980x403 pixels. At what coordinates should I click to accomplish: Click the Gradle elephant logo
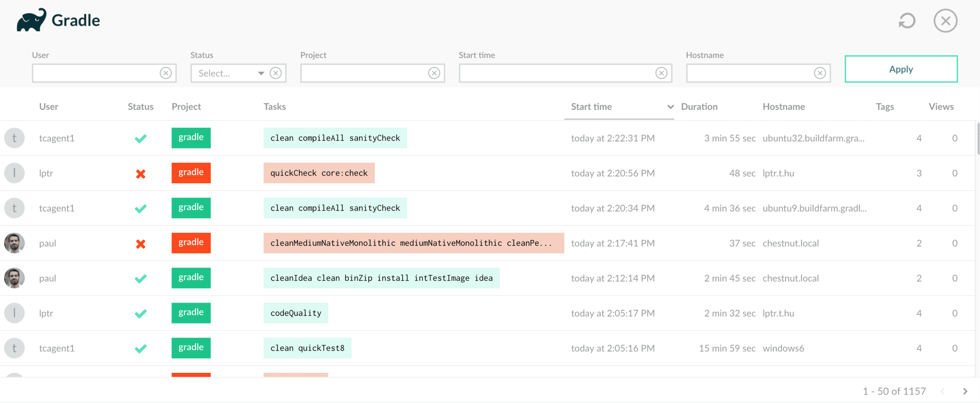pyautogui.click(x=31, y=20)
